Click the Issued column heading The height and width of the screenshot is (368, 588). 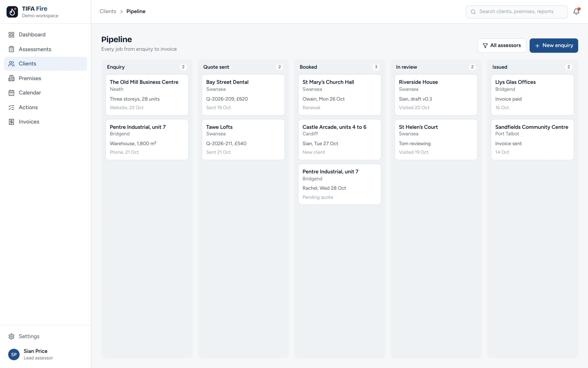point(500,67)
